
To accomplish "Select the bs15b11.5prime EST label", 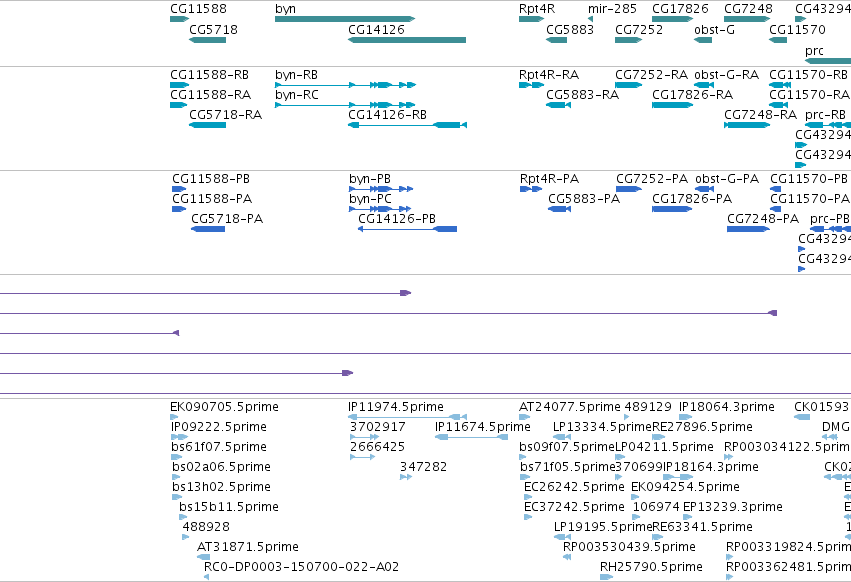I will pyautogui.click(x=229, y=507).
